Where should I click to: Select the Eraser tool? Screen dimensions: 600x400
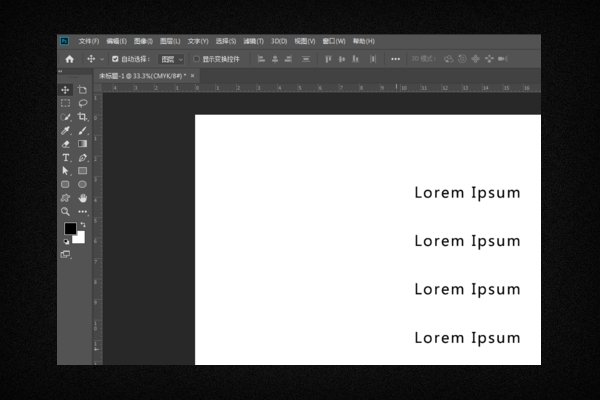point(66,144)
